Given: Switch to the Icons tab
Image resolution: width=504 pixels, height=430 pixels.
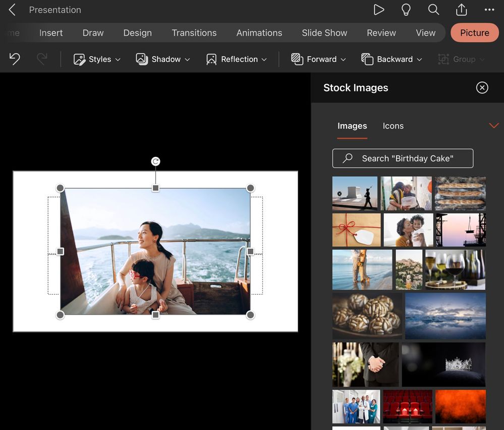Looking at the screenshot, I should 393,126.
